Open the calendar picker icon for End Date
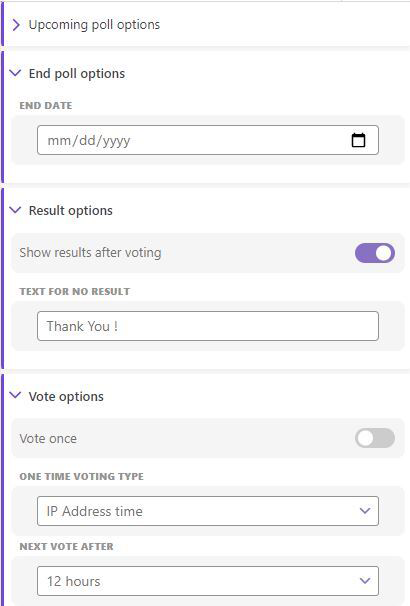410x606 pixels. (358, 140)
